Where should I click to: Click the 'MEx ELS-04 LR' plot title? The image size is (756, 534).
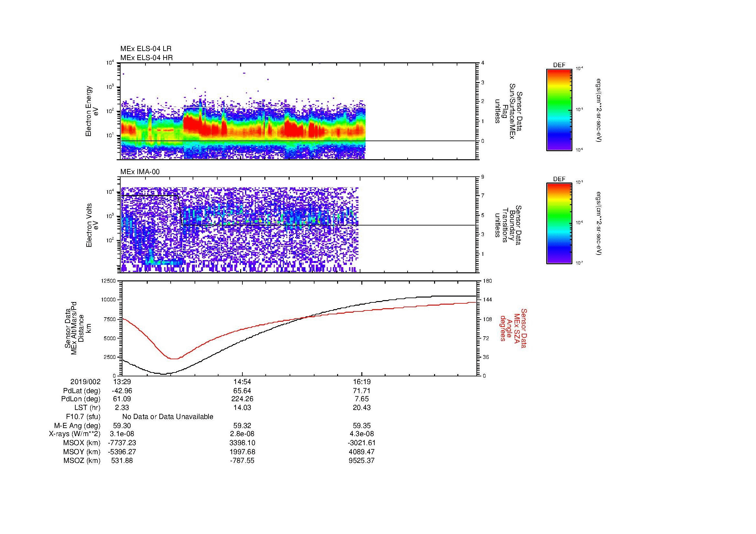(x=145, y=49)
